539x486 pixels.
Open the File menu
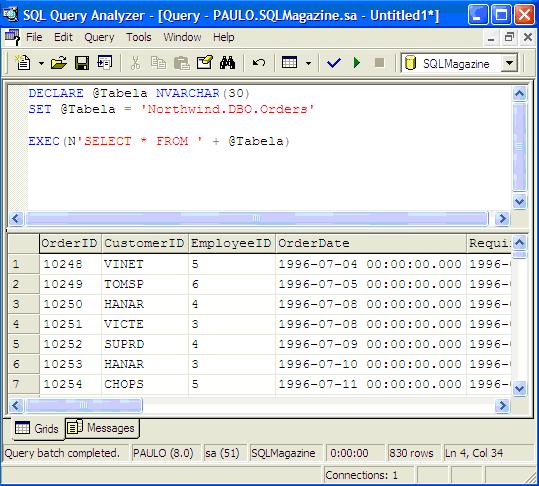[34, 37]
